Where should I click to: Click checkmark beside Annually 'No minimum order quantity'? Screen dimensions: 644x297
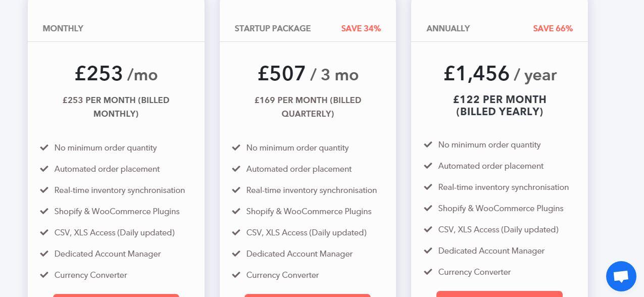click(x=428, y=144)
